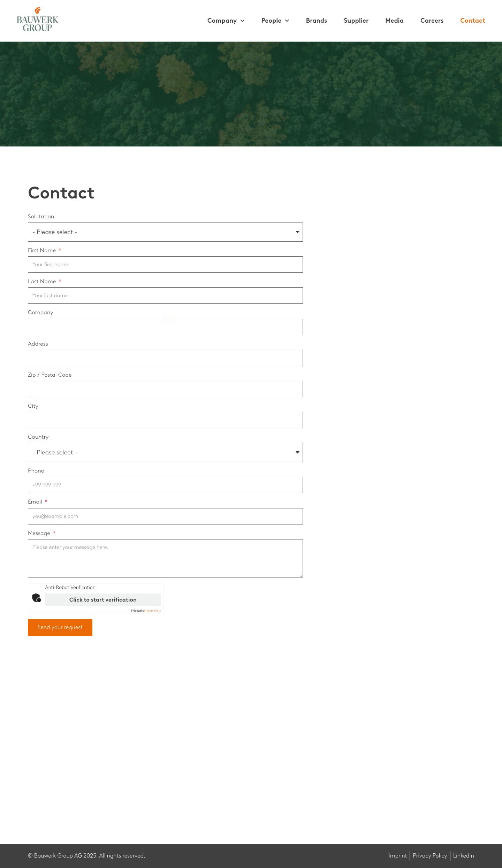Click to start verification button
Image resolution: width=502 pixels, height=868 pixels.
click(x=103, y=600)
